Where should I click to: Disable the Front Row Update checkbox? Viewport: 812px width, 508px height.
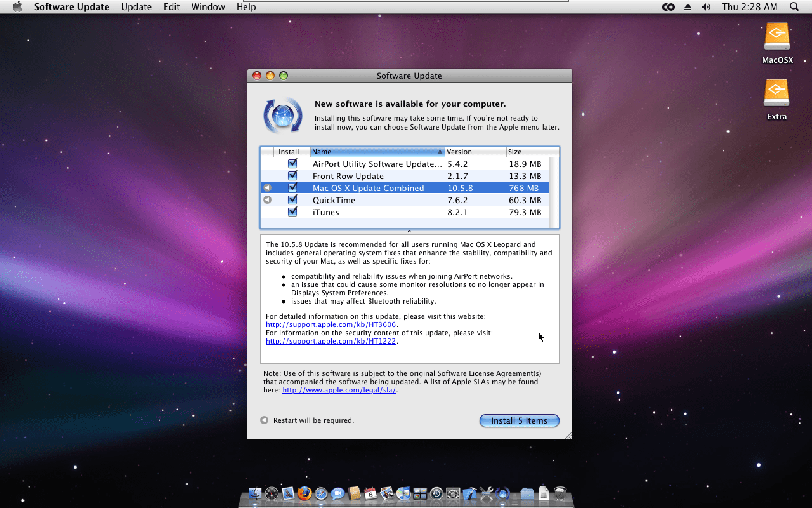292,175
